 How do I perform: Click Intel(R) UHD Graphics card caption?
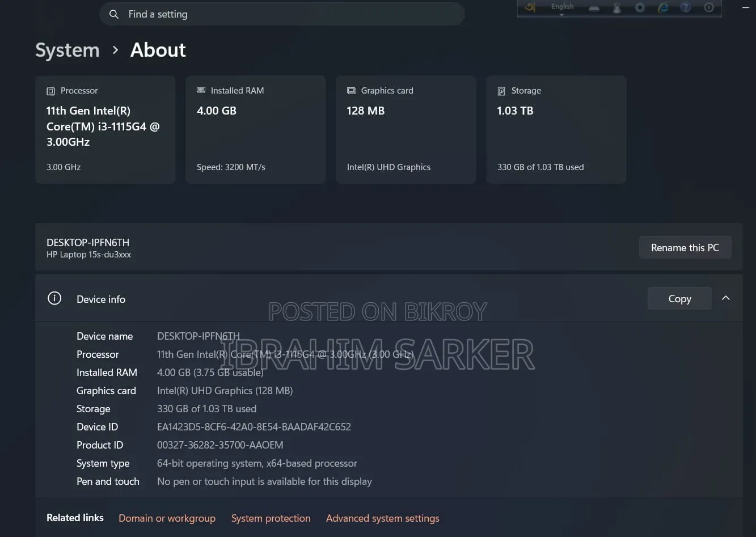(x=388, y=167)
